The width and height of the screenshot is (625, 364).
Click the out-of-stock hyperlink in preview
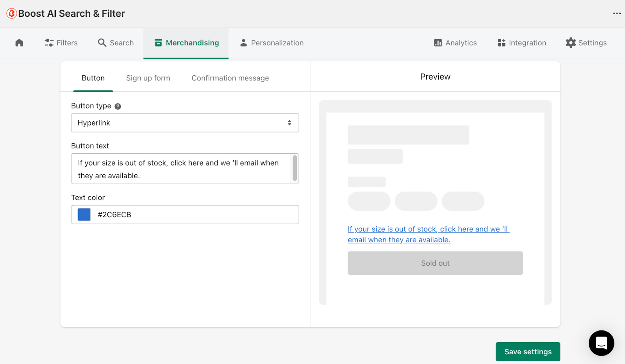[428, 234]
